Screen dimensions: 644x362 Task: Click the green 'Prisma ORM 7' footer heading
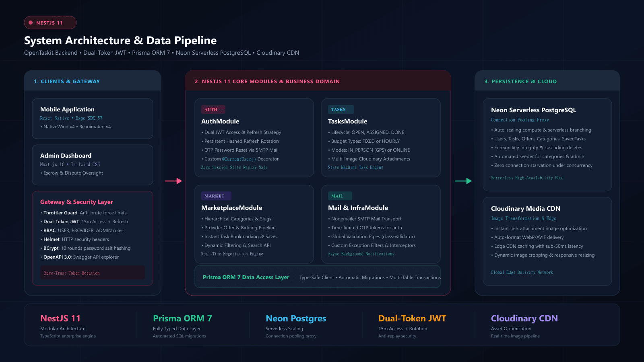(182, 319)
